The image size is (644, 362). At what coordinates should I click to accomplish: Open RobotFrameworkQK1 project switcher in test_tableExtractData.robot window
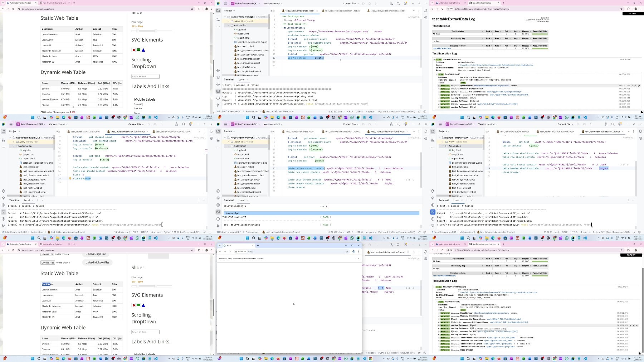pos(246,4)
